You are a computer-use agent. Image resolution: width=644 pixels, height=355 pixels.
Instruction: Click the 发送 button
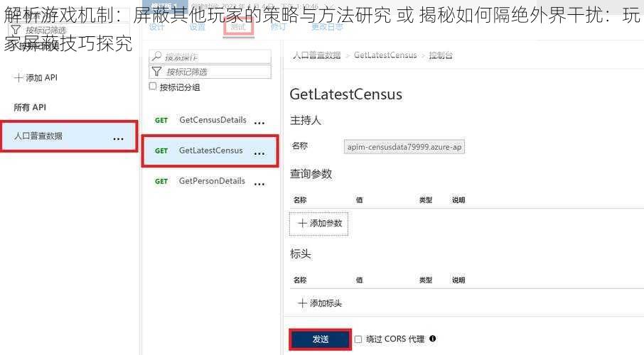321,339
